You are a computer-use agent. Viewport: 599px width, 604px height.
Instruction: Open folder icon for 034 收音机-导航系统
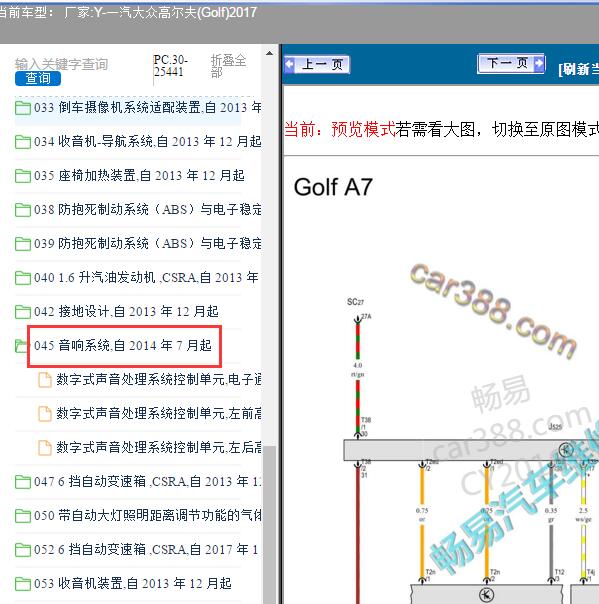[x=23, y=142]
